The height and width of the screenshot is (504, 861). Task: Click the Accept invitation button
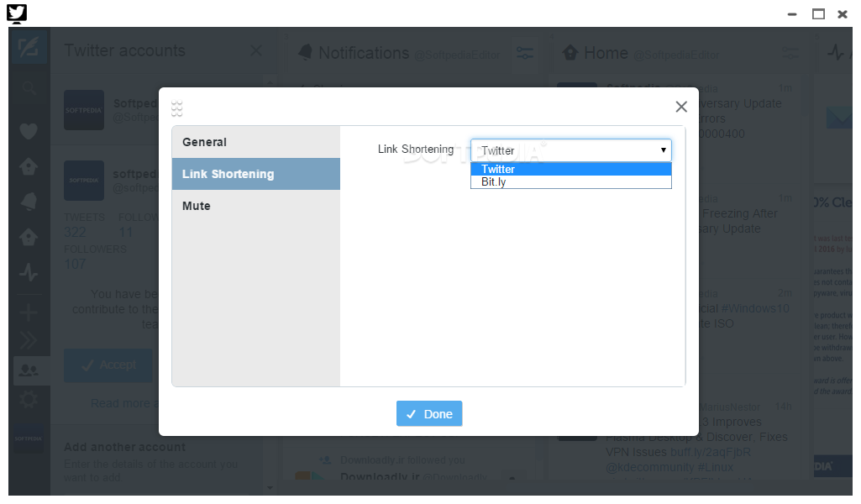(x=108, y=365)
